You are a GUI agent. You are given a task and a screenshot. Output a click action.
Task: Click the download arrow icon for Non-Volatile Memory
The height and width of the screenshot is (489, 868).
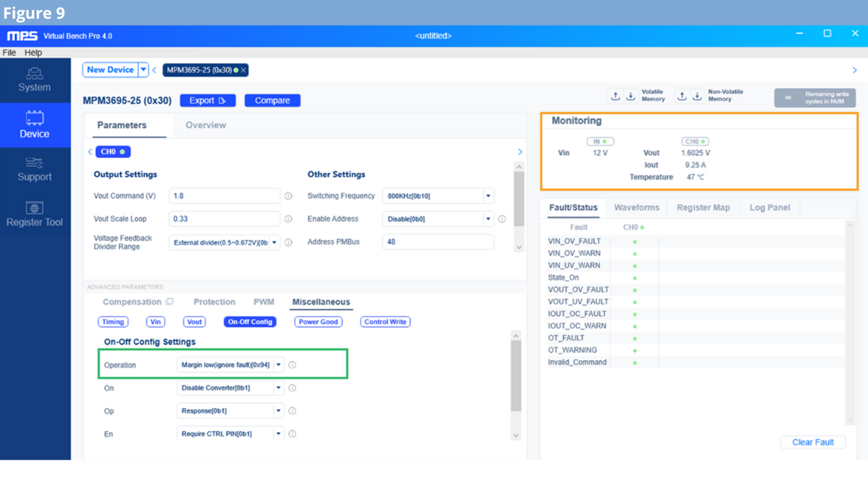(x=697, y=96)
